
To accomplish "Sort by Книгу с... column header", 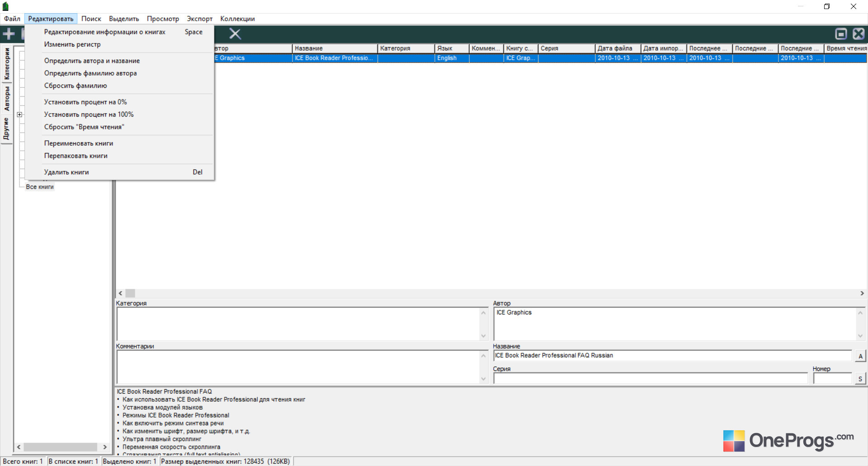I will (x=521, y=48).
